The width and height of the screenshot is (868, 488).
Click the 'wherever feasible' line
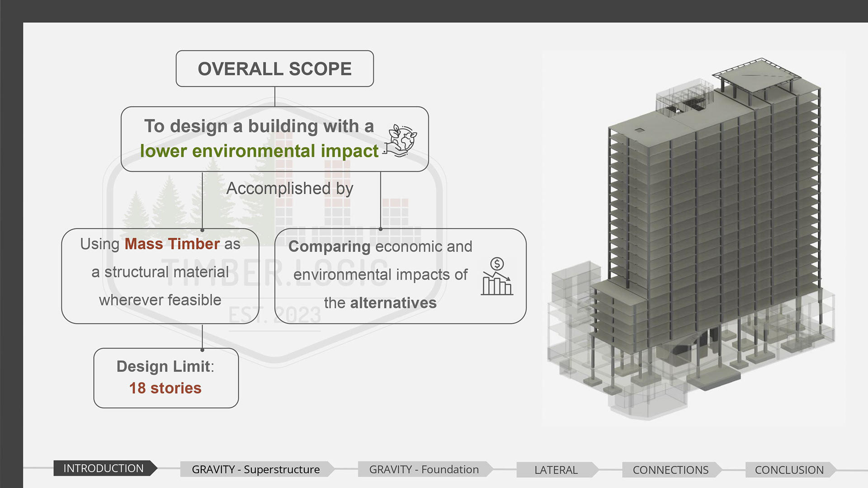tap(160, 300)
